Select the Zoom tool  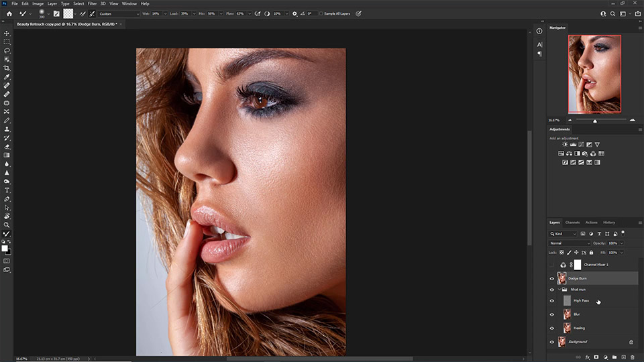pos(7,225)
